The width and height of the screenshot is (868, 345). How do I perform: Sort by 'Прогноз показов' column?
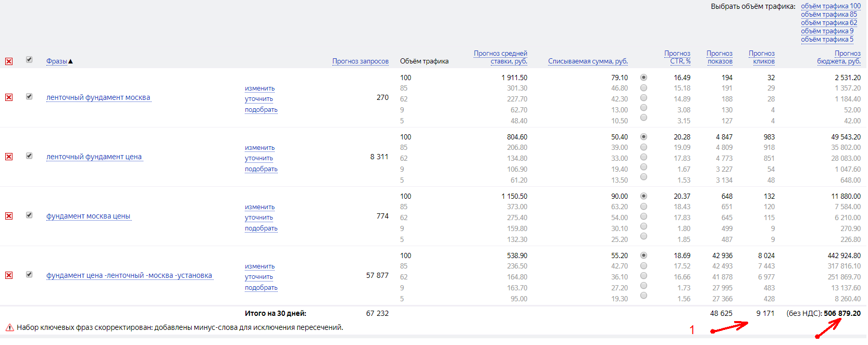coord(720,57)
